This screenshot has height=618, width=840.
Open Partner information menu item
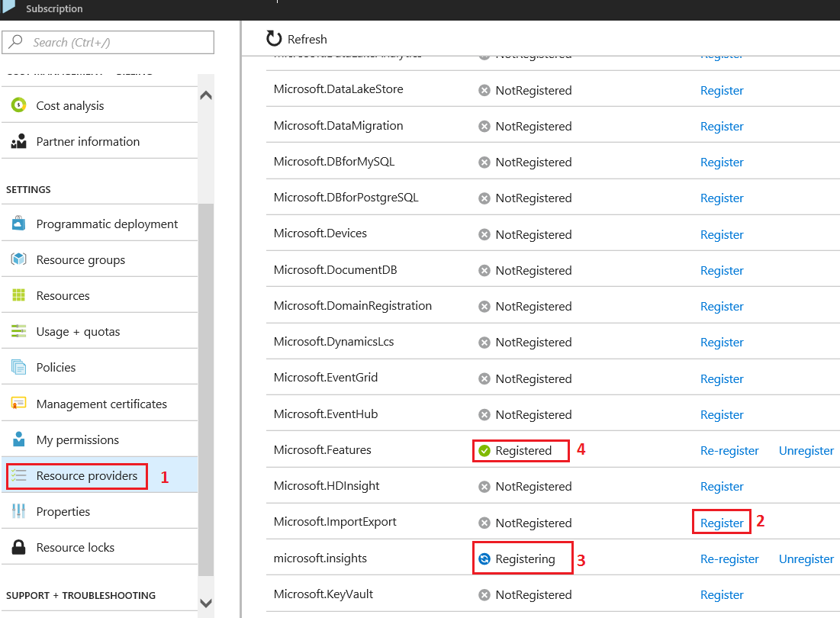pyautogui.click(x=100, y=141)
